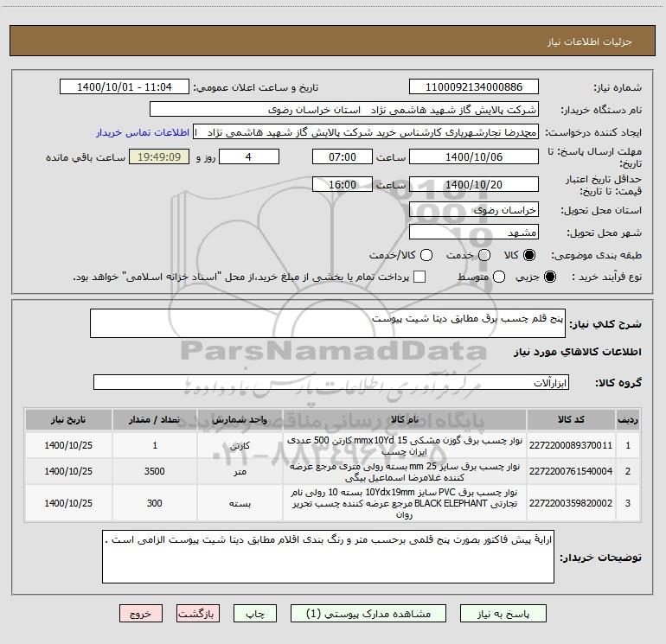Click the توضیحات خریدار text area
Screen dimensions: 666x644
[x=328, y=557]
